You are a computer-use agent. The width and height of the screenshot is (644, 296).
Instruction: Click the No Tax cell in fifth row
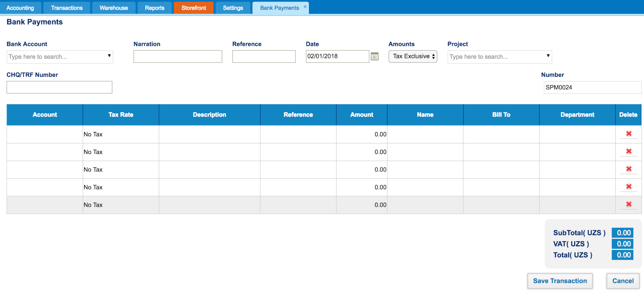121,205
